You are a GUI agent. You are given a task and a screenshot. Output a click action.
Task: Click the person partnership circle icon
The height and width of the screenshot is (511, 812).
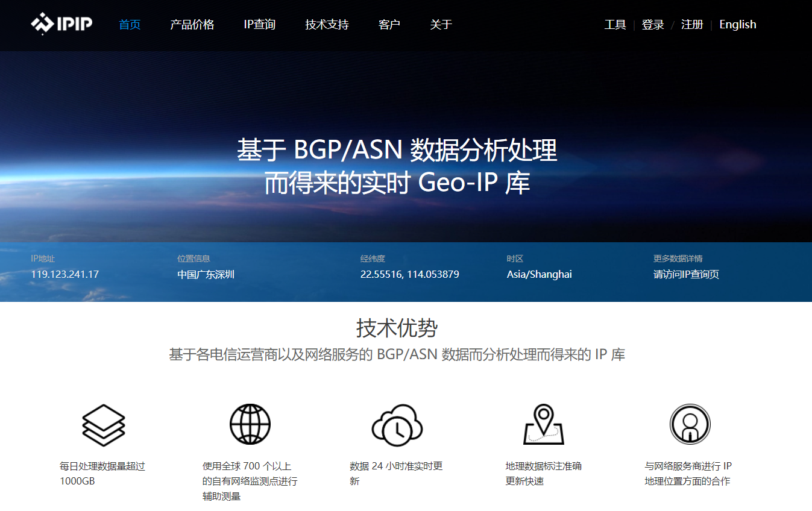[x=690, y=424]
